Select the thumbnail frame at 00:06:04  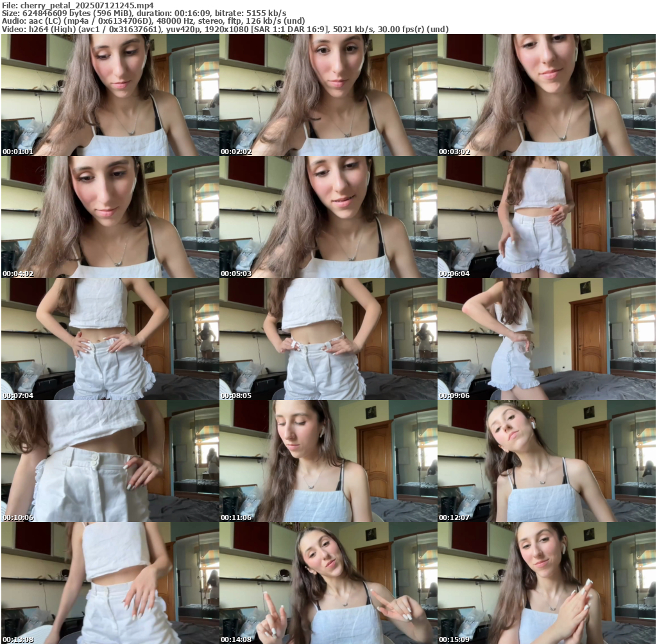click(547, 217)
